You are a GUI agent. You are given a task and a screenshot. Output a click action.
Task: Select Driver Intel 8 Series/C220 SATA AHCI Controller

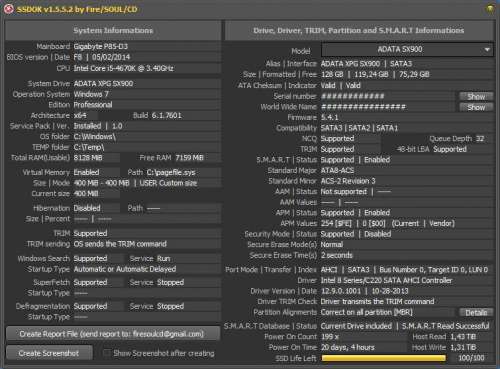pos(387,280)
